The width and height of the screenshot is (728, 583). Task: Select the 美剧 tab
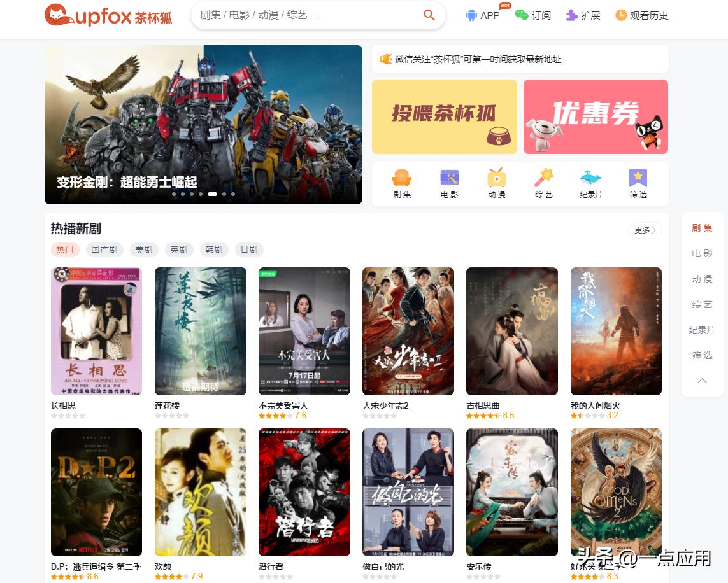(143, 249)
